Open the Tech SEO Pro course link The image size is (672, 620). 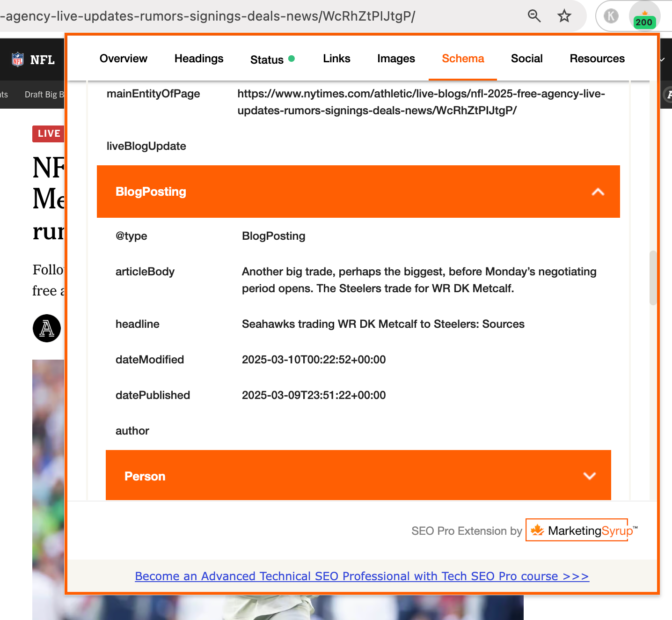362,576
